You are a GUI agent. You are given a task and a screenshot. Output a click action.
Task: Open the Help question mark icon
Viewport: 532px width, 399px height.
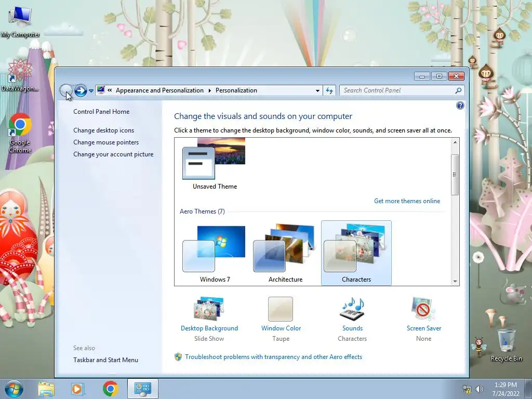[x=460, y=105]
